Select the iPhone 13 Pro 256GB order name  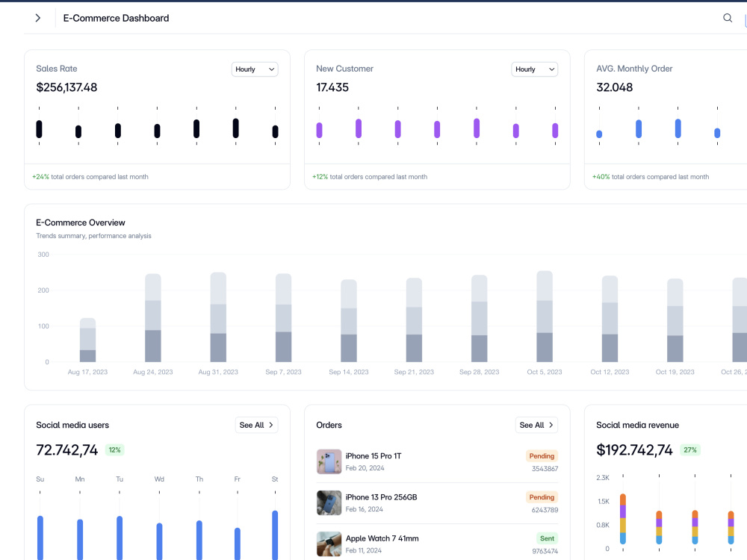point(381,497)
